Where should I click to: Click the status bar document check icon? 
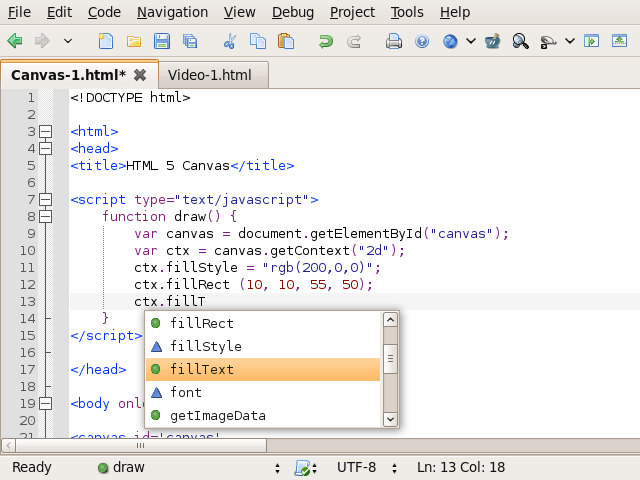click(303, 468)
